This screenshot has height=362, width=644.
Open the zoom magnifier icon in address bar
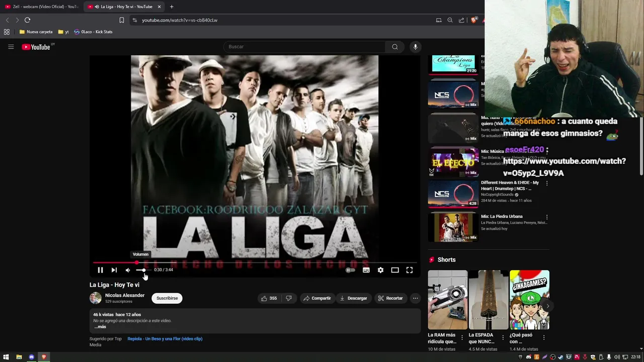click(x=450, y=20)
